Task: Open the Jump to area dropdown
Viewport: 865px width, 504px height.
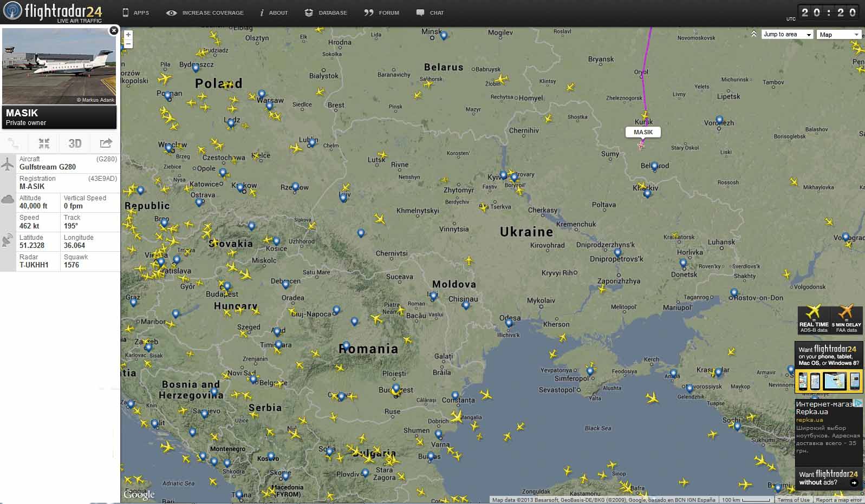Action: (x=787, y=35)
